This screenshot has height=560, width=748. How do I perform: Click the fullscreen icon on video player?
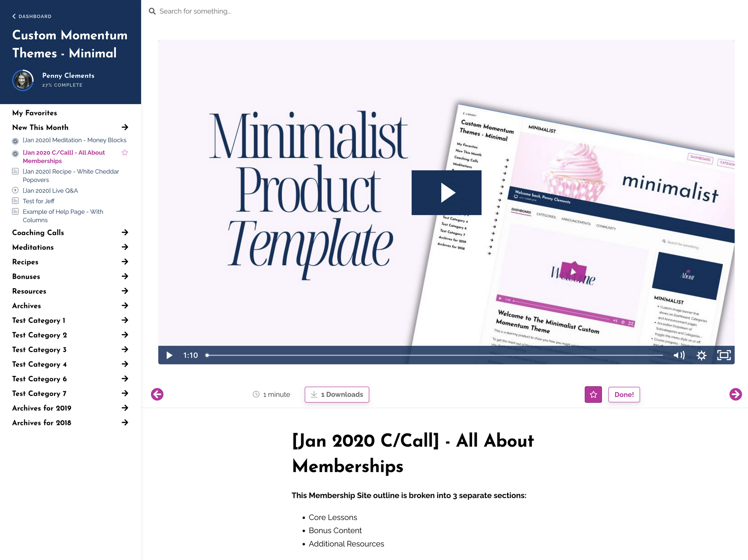coord(724,354)
